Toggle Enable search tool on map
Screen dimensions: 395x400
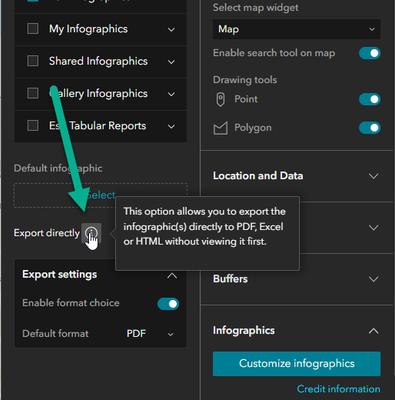370,53
